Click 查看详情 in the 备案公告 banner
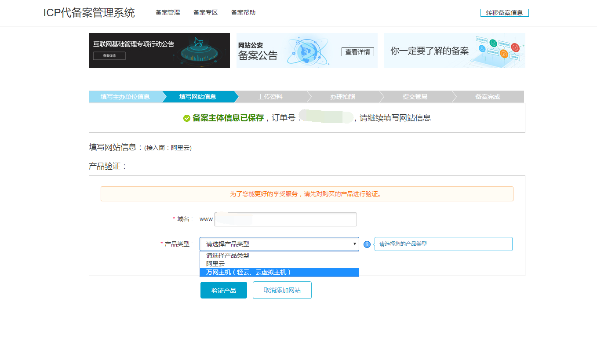The height and width of the screenshot is (364, 597). pos(357,51)
